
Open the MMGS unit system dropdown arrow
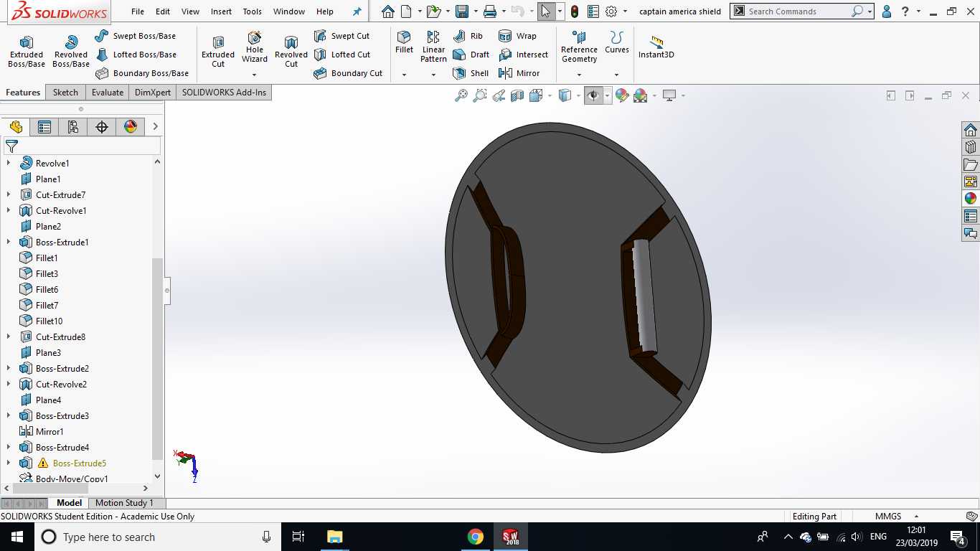pos(916,517)
